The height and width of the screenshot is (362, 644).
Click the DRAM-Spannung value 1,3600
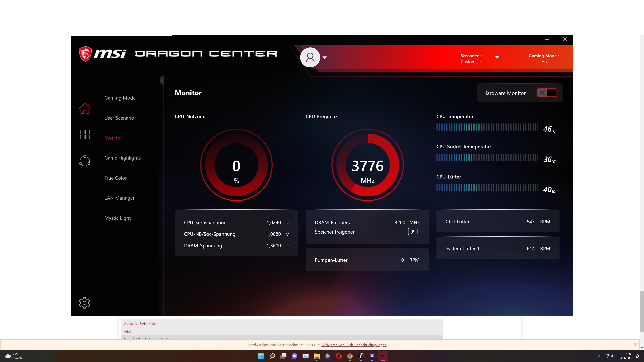click(x=274, y=246)
